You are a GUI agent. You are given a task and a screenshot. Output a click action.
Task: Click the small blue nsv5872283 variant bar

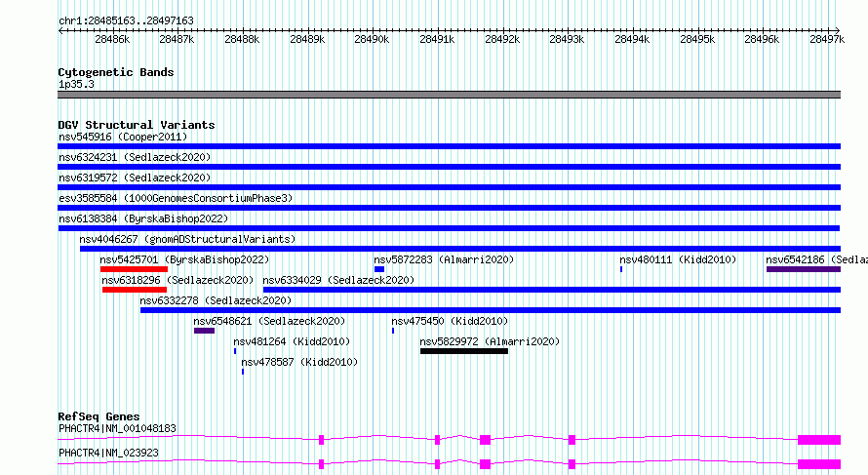coord(379,269)
